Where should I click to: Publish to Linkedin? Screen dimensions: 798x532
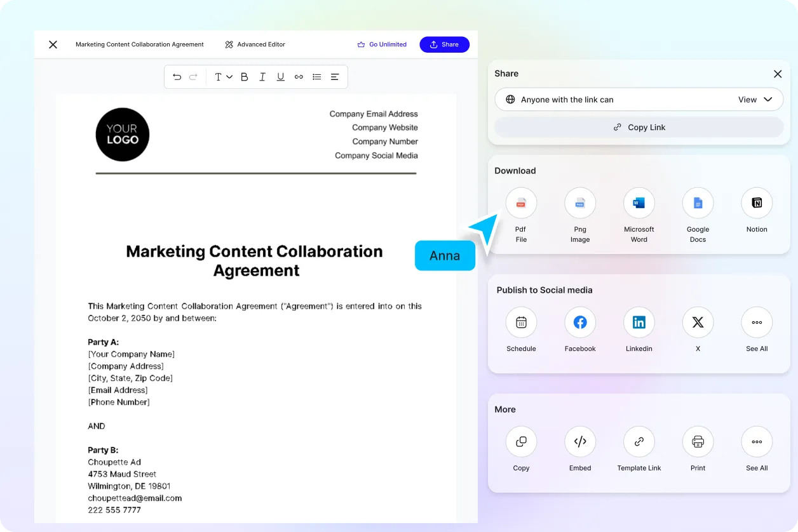pos(639,323)
